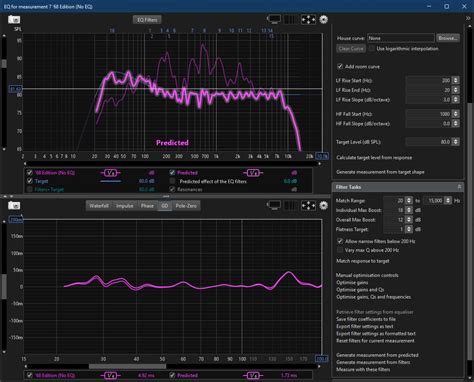Viewport: 474px width, 382px height.
Task: Click top graph zoom-to-fit arrows icon
Action: click(x=308, y=20)
